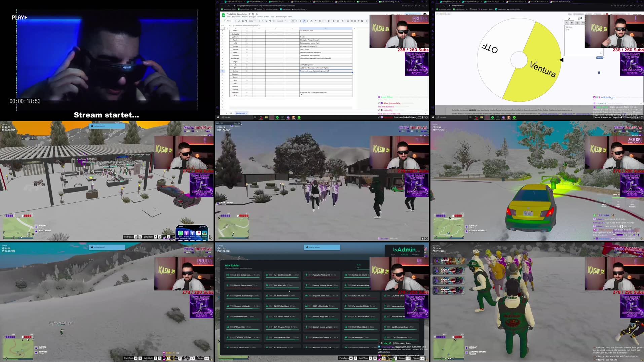
Task: Select player dmc adam lello in txAdmin
Action: pos(282,285)
